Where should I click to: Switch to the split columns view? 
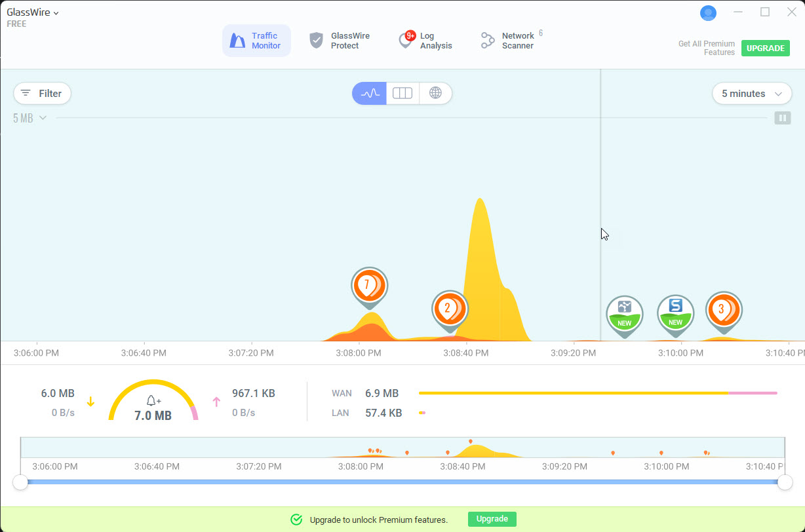[x=402, y=94]
